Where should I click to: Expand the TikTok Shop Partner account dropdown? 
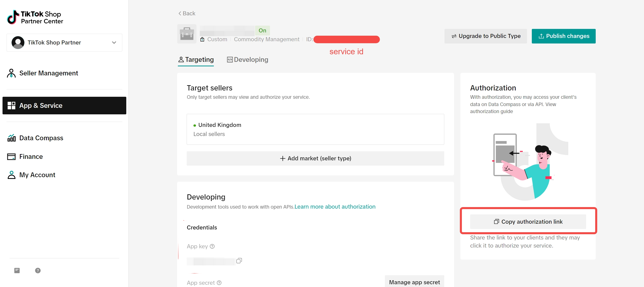[64, 42]
